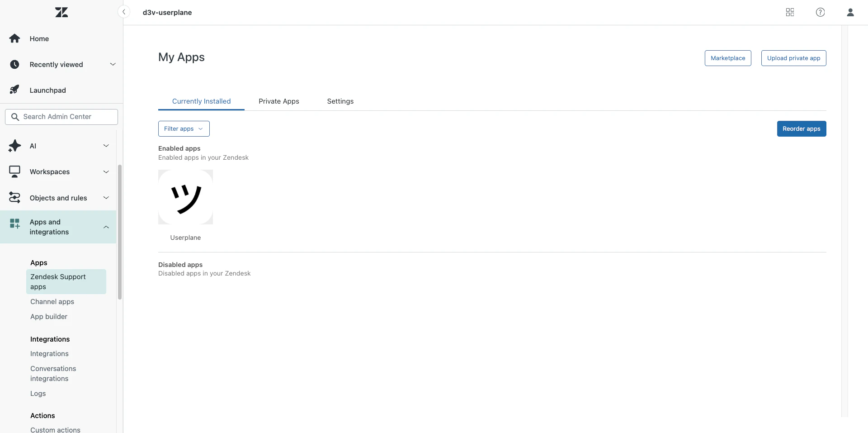This screenshot has width=868, height=433.
Task: Click the My Apps page title
Action: coord(181,57)
